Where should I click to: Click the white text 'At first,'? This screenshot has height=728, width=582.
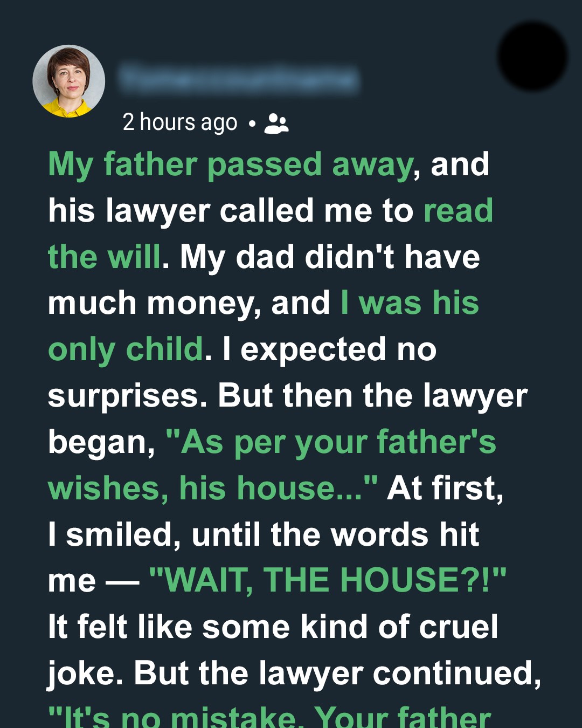(x=445, y=489)
